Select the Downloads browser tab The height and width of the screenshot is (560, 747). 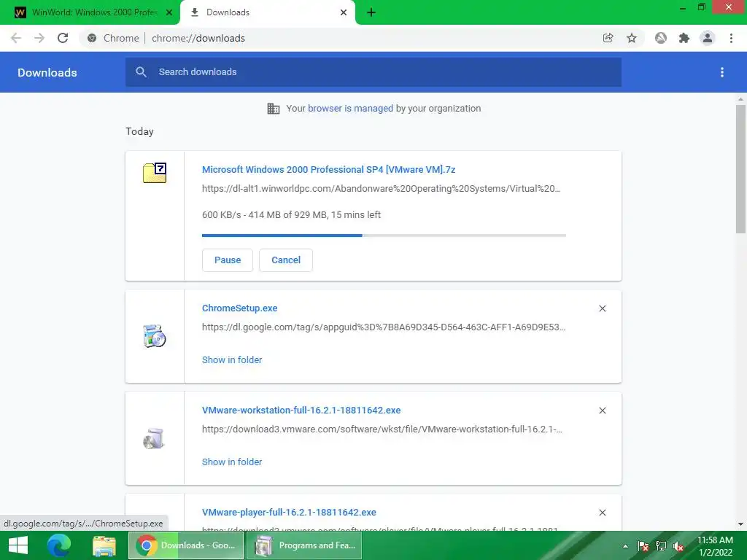point(268,13)
